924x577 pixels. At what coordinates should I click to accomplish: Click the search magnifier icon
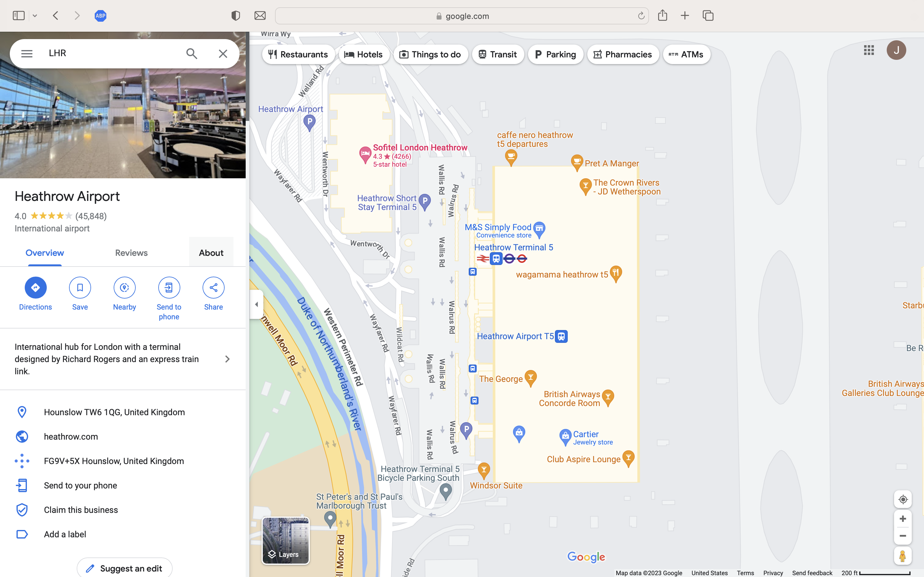[x=192, y=53]
